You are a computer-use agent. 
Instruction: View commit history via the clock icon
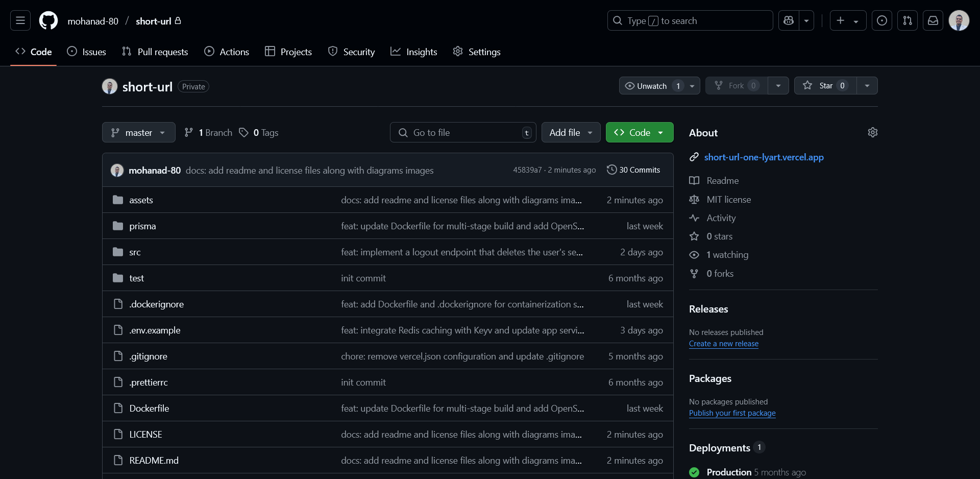click(612, 170)
